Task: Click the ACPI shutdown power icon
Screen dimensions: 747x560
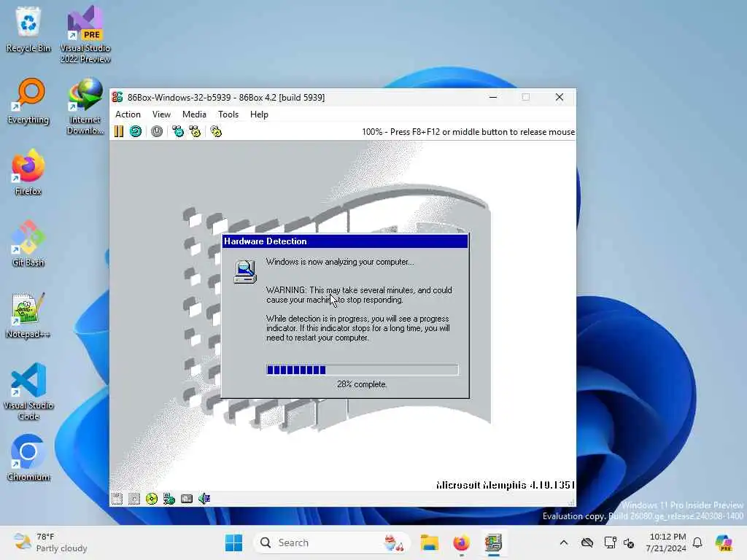Action: click(157, 131)
